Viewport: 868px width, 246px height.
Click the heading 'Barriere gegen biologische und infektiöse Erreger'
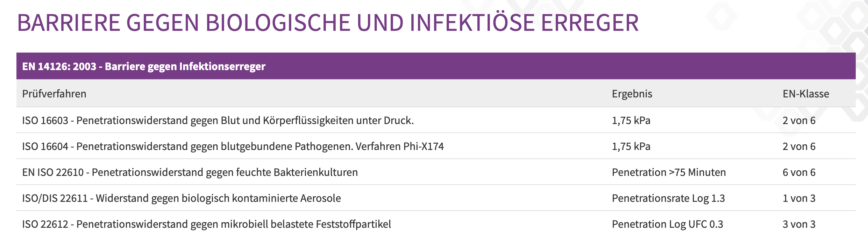[328, 23]
